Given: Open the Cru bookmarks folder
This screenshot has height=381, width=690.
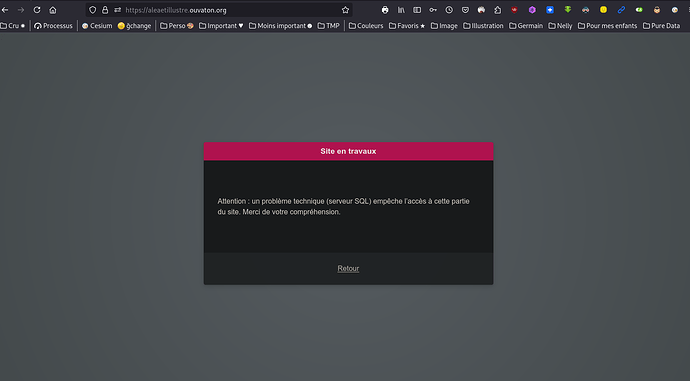Looking at the screenshot, I should (12, 26).
